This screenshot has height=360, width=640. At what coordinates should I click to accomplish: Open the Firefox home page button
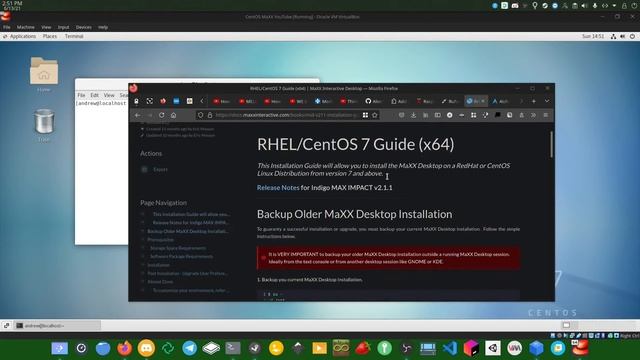173,115
